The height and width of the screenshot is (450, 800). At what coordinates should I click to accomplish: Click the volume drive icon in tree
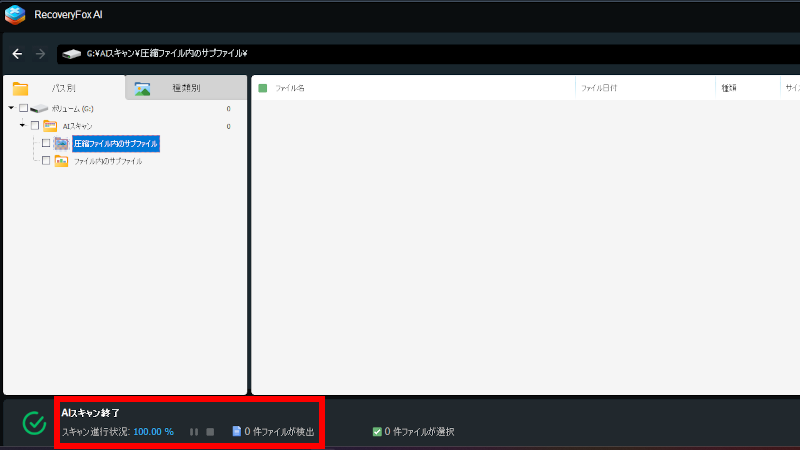coord(39,109)
